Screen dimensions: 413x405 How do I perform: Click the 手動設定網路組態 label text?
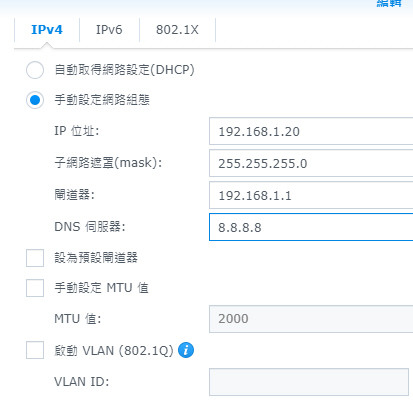[x=102, y=100]
